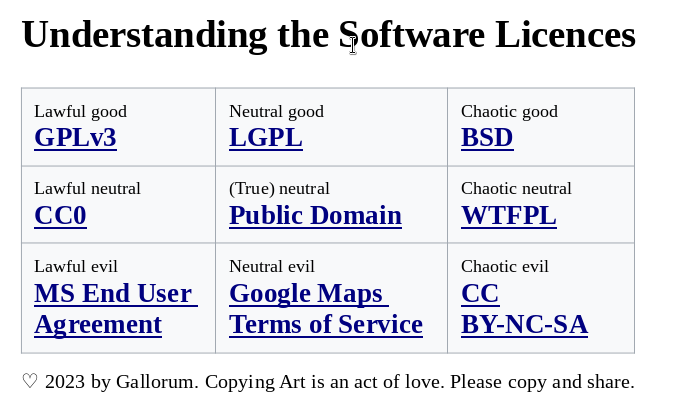Open the MS End User Agreement link
Image resolution: width=676 pixels, height=405 pixels.
113,294
